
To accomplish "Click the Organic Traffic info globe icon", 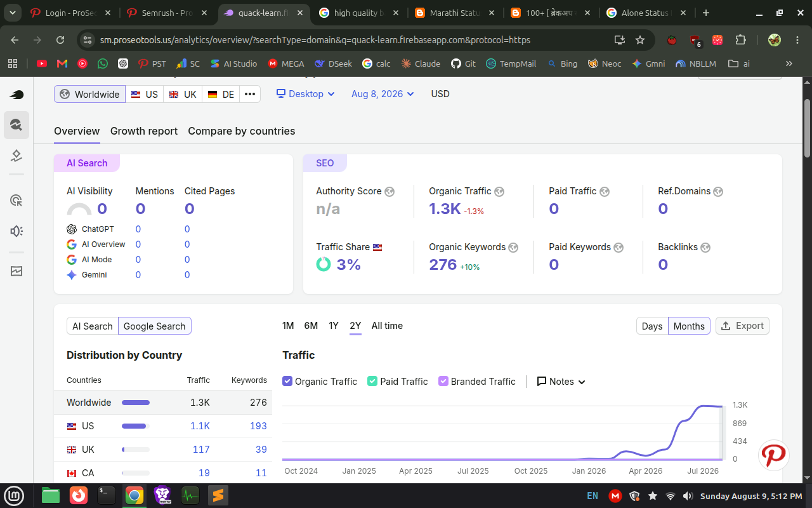I will 499,192.
